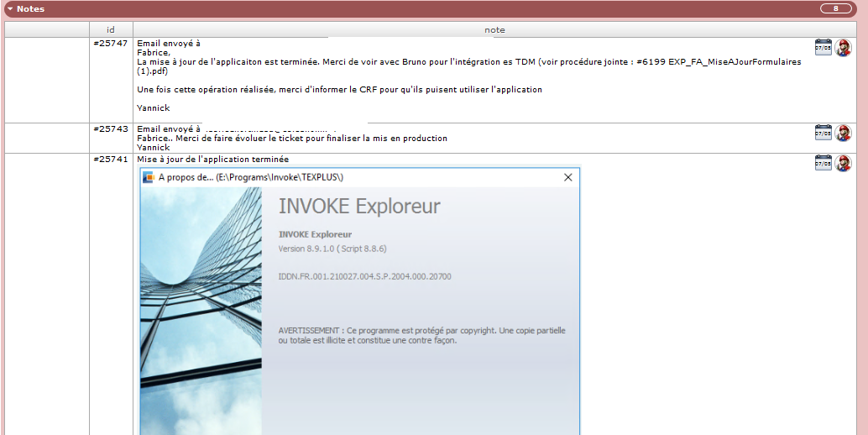Click the calendar date icon for note #25747
The width and height of the screenshot is (868, 435).
(x=823, y=47)
